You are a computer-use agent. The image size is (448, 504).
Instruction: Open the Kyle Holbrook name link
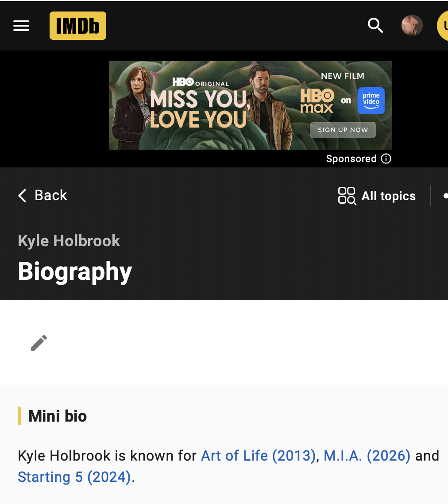69,241
